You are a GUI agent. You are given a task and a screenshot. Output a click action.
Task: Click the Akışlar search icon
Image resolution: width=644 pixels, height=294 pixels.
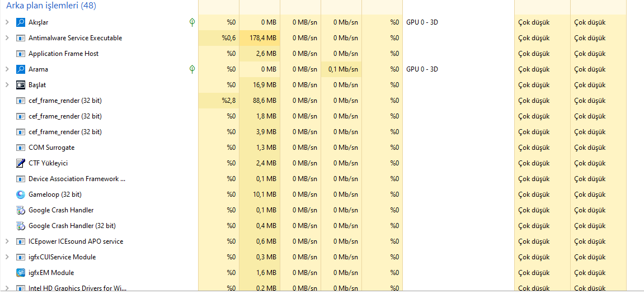click(21, 22)
